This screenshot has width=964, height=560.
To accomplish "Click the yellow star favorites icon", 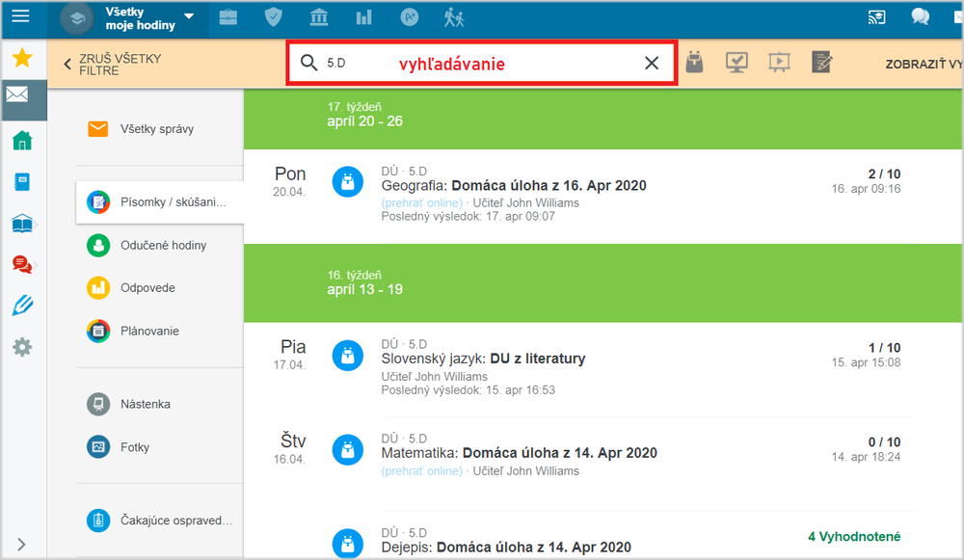I will [23, 58].
